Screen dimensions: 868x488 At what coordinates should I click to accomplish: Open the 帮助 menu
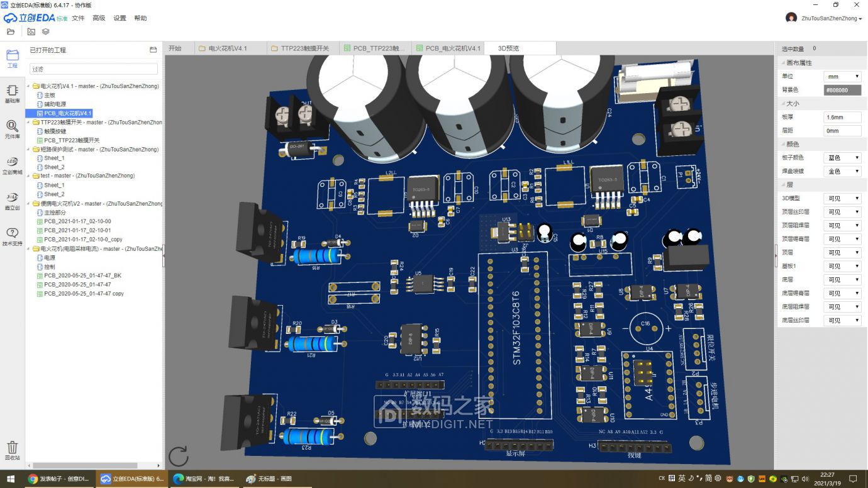click(x=140, y=18)
